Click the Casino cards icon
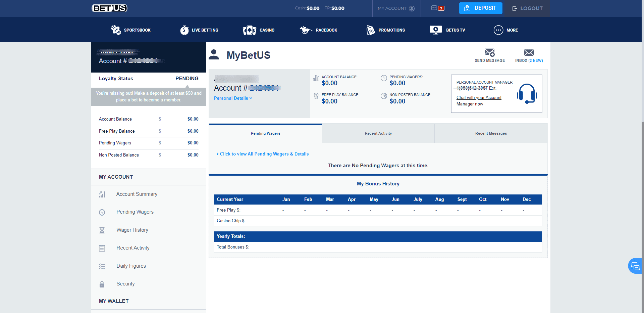Image resolution: width=644 pixels, height=313 pixels. click(249, 30)
